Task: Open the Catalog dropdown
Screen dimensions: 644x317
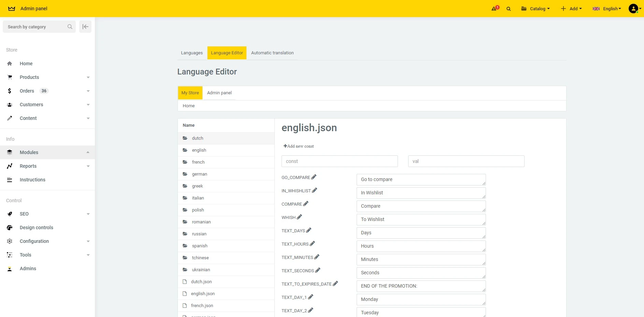Action: 535,9
